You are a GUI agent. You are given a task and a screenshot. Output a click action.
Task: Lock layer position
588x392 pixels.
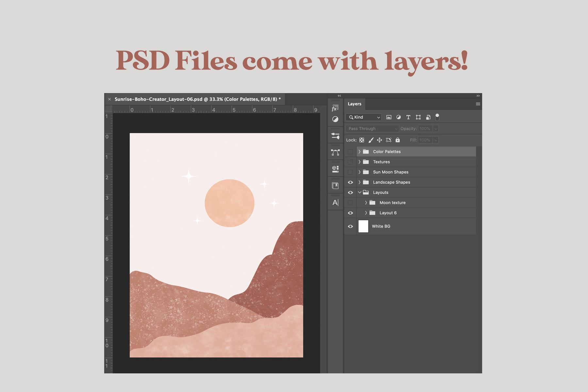379,140
